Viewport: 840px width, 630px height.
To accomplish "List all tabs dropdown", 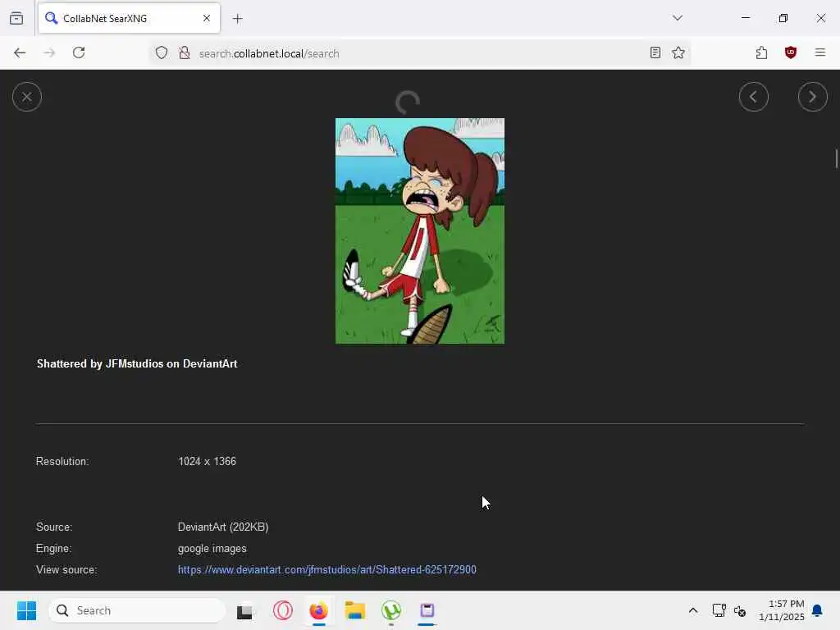I will 678,18.
